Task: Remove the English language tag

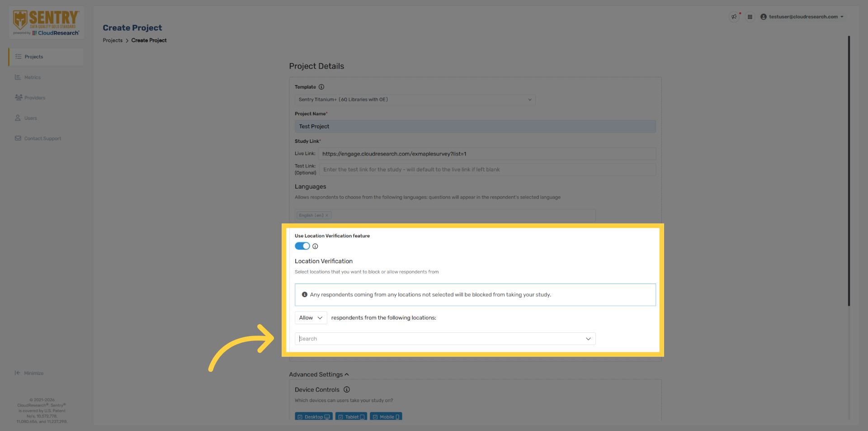Action: click(327, 215)
